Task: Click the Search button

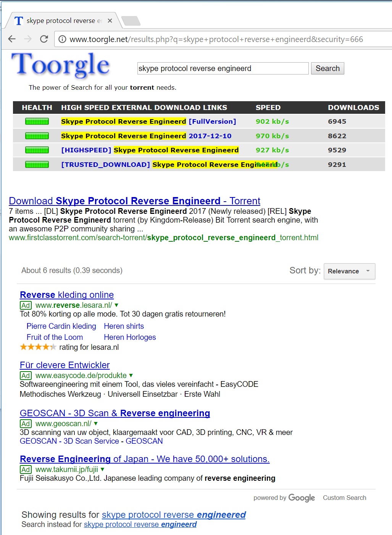Action: (327, 68)
